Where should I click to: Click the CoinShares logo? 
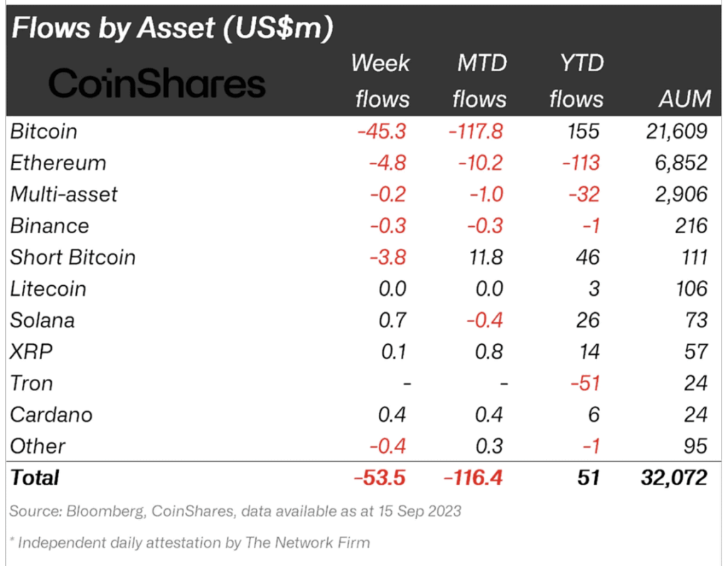click(x=157, y=84)
